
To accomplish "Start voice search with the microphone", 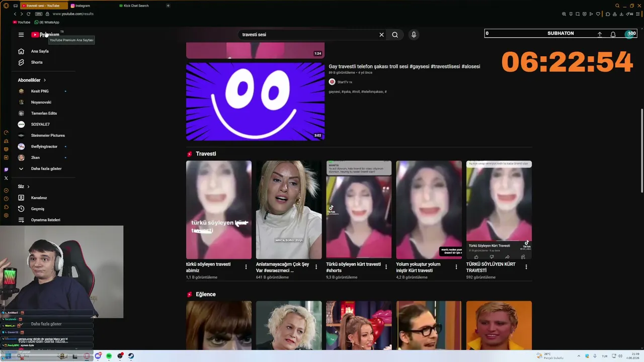I will pyautogui.click(x=414, y=35).
